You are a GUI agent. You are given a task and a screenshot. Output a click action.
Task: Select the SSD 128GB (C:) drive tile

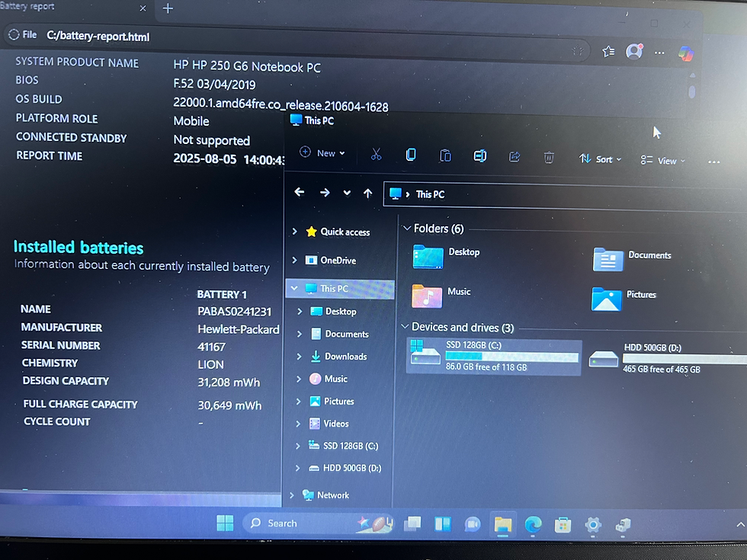[494, 357]
